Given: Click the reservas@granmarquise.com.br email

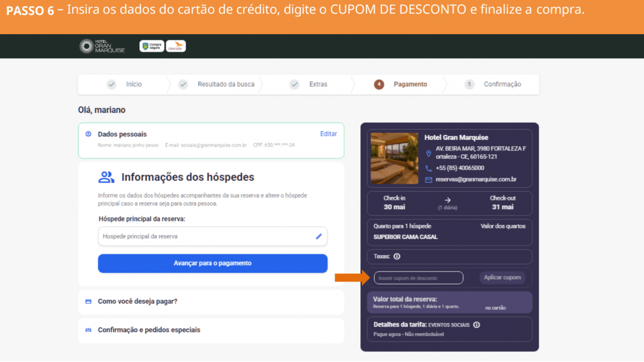Looking at the screenshot, I should [x=476, y=179].
